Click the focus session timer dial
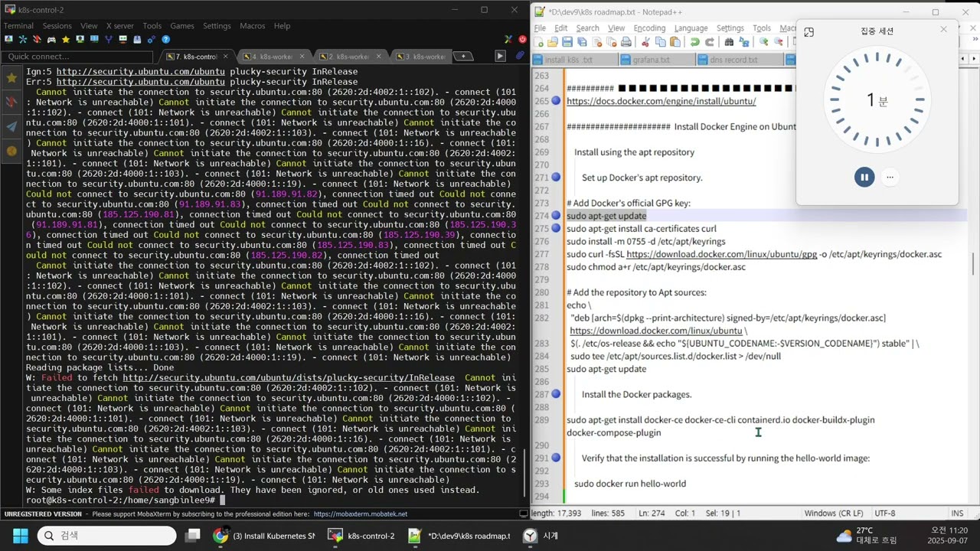 pyautogui.click(x=877, y=99)
